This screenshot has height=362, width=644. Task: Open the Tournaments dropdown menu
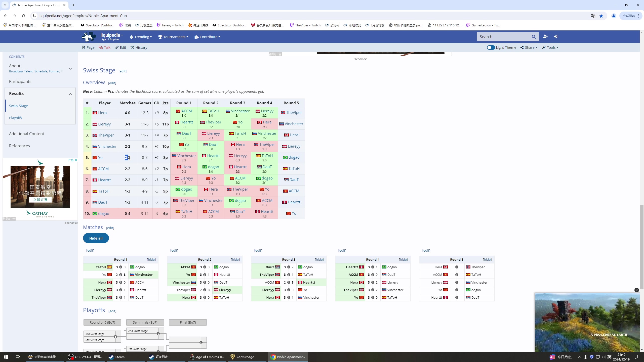pos(173,37)
